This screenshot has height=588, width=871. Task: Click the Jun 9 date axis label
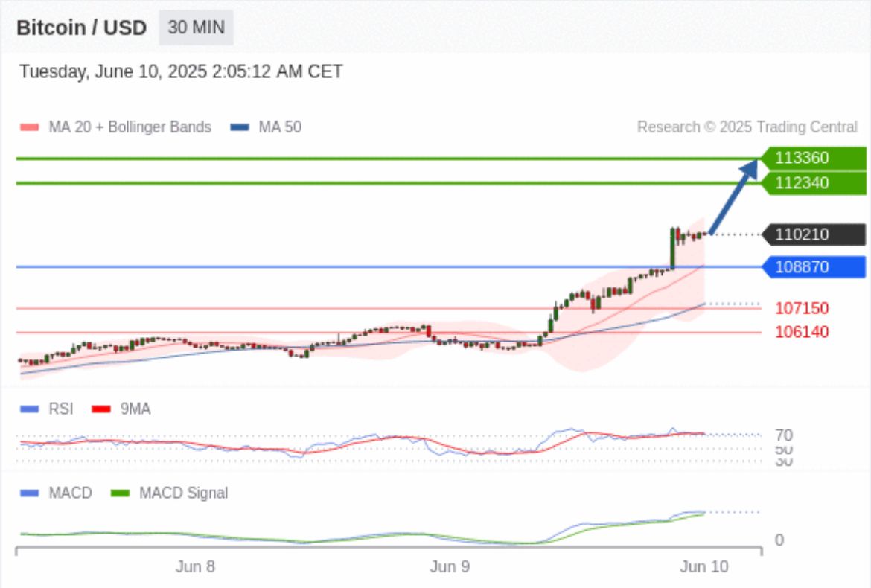[x=450, y=567]
